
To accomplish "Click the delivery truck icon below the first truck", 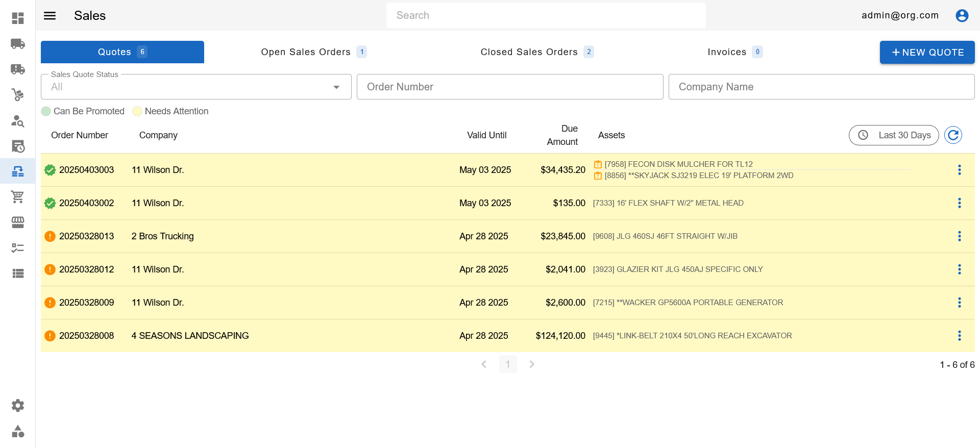I will (x=18, y=69).
